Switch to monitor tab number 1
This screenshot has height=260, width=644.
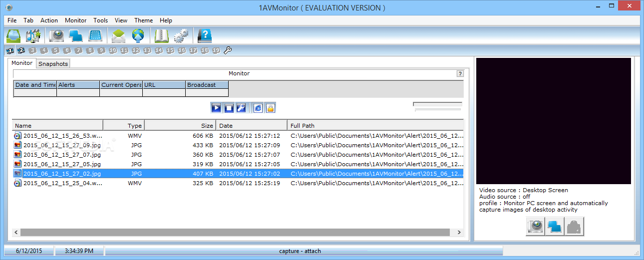click(9, 50)
